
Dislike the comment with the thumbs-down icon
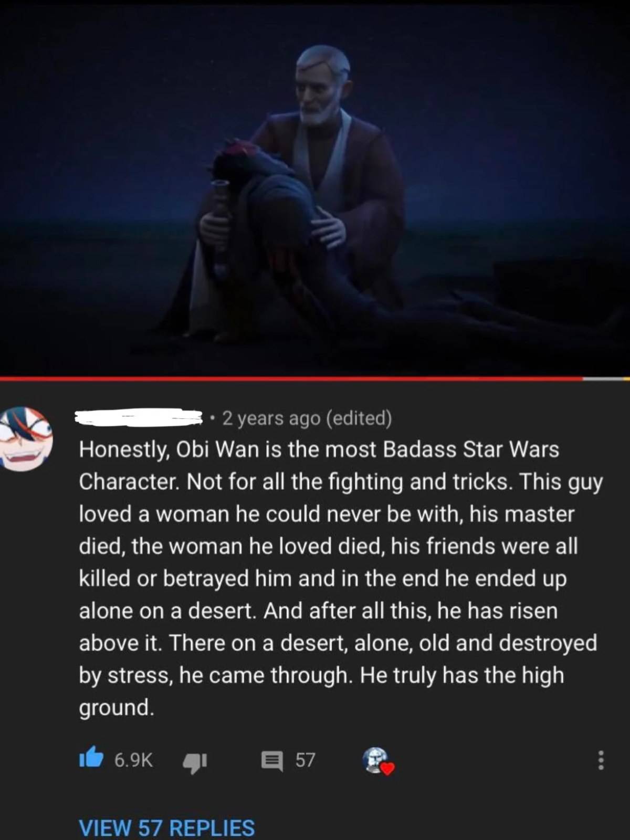tap(195, 761)
